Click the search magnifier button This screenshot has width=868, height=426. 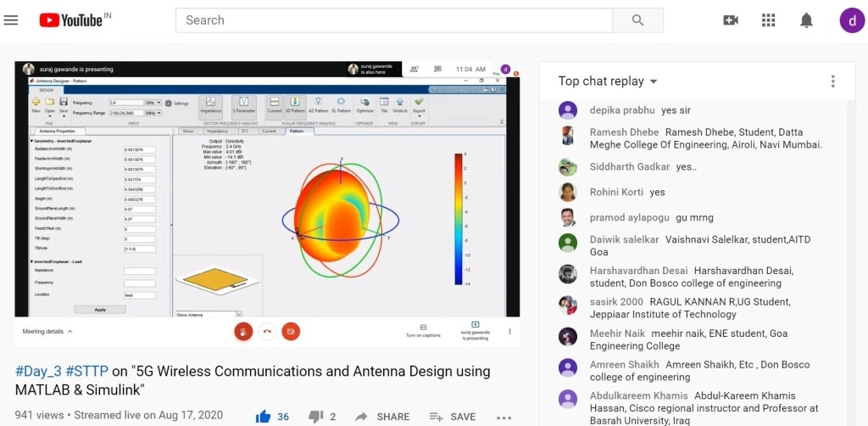click(637, 20)
